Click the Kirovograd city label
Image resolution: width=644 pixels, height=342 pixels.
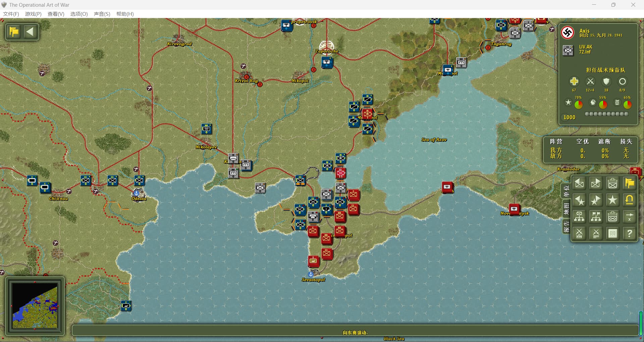[x=179, y=44]
